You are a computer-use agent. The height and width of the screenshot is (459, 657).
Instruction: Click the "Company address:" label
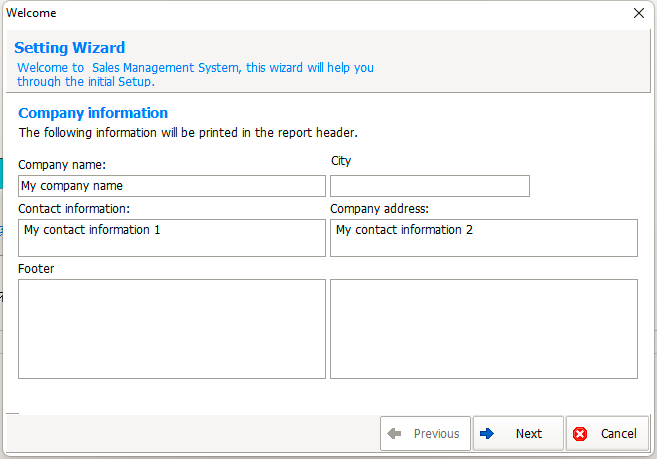(380, 209)
